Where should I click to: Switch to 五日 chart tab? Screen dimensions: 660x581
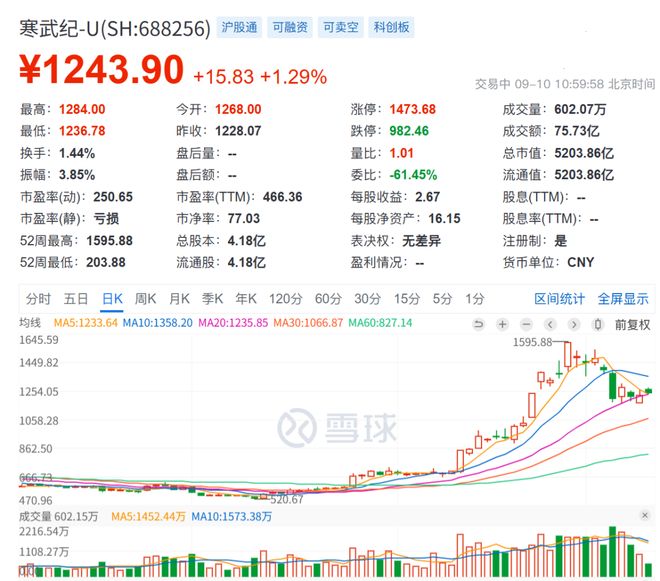coord(76,299)
